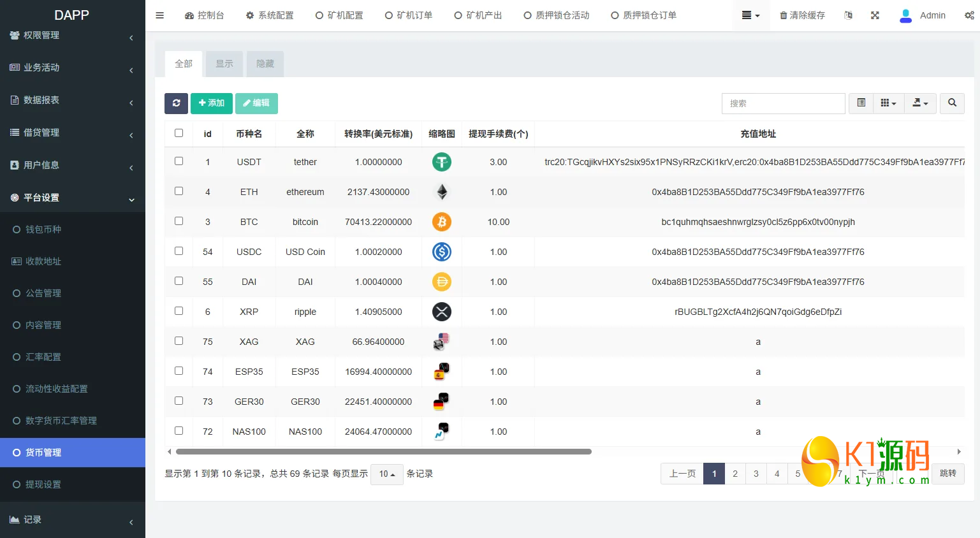The height and width of the screenshot is (538, 980).
Task: Check the USDT row checkbox
Action: pyautogui.click(x=179, y=161)
